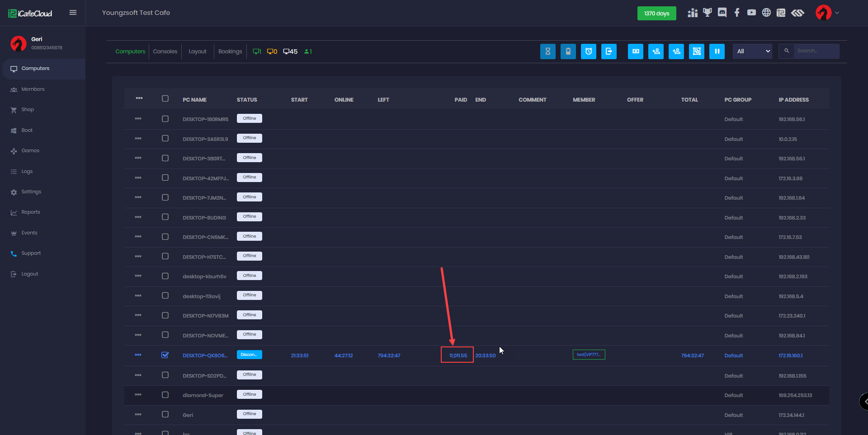Toggle the hamburger sidebar menu icon
Viewport: 868px width, 435px height.
coord(73,13)
